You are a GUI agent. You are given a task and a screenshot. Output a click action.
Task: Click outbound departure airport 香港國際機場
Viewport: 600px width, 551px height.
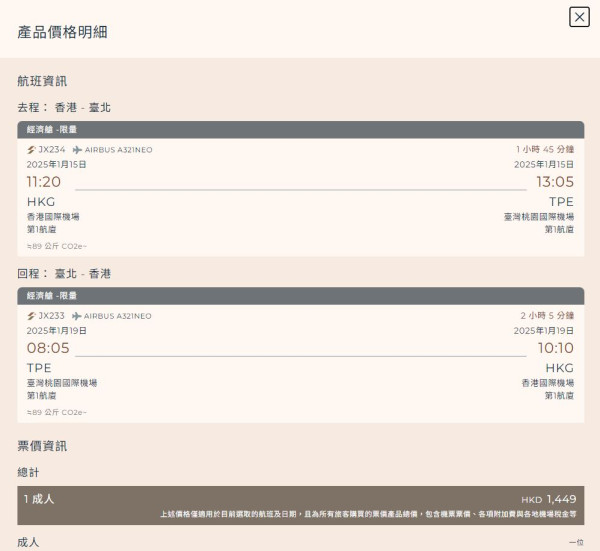pos(53,217)
